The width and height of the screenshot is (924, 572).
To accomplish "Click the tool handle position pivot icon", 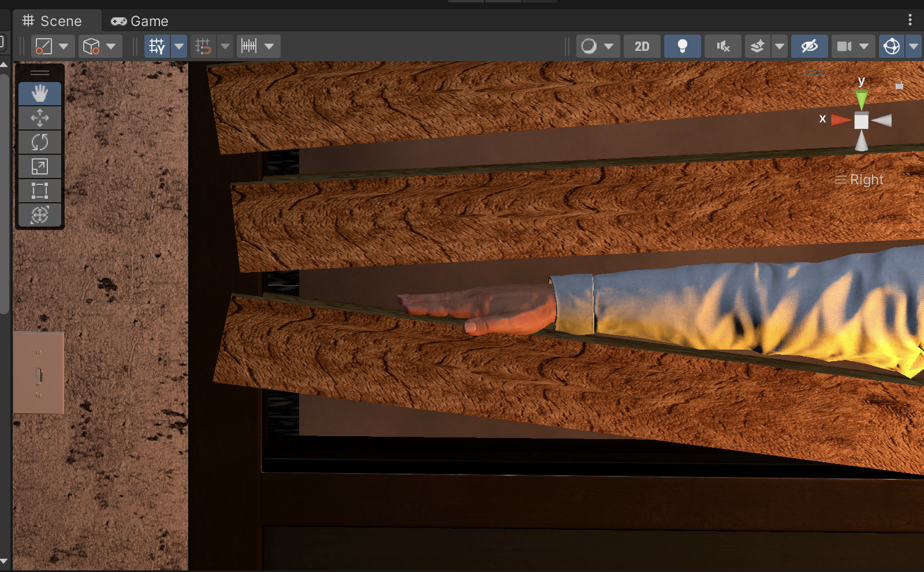I will [x=44, y=46].
